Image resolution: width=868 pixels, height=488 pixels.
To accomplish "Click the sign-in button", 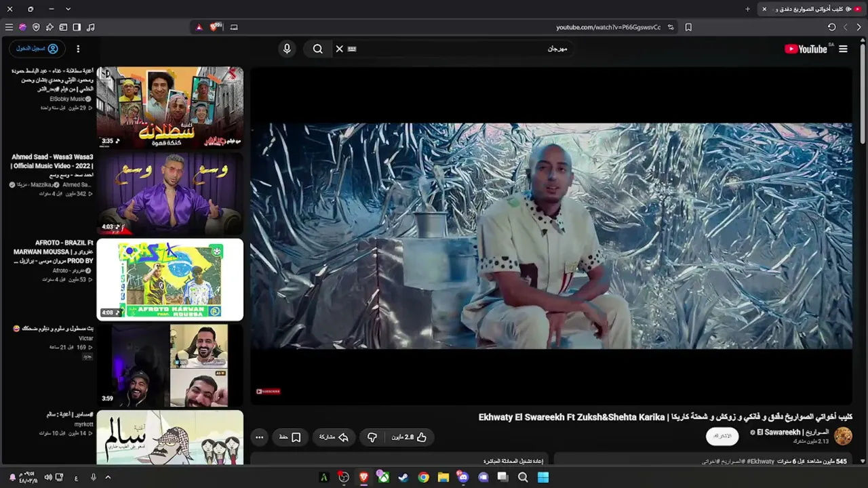I will pos(37,49).
